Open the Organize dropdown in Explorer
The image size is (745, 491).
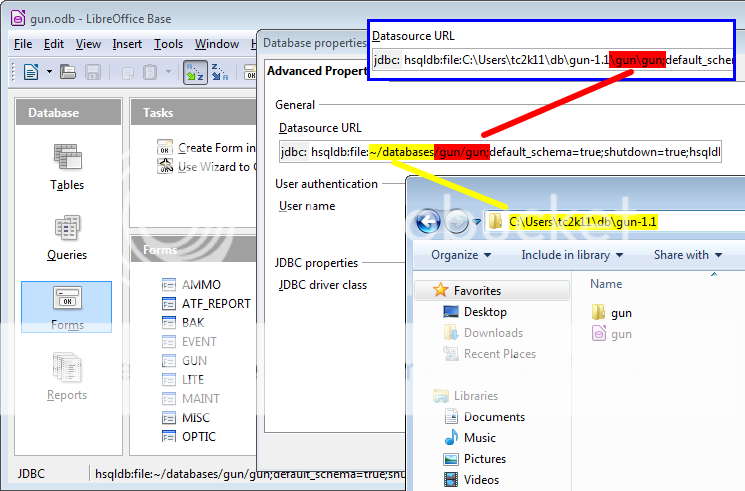[x=459, y=255]
